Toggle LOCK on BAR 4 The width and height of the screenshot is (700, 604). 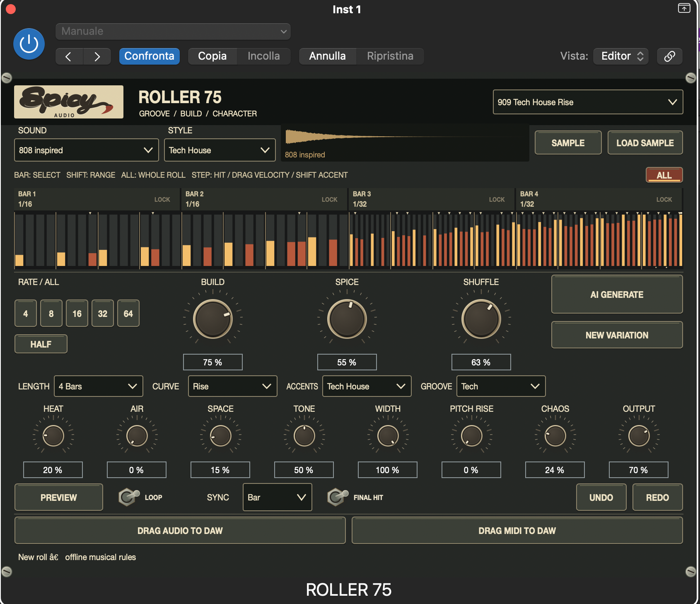(664, 200)
